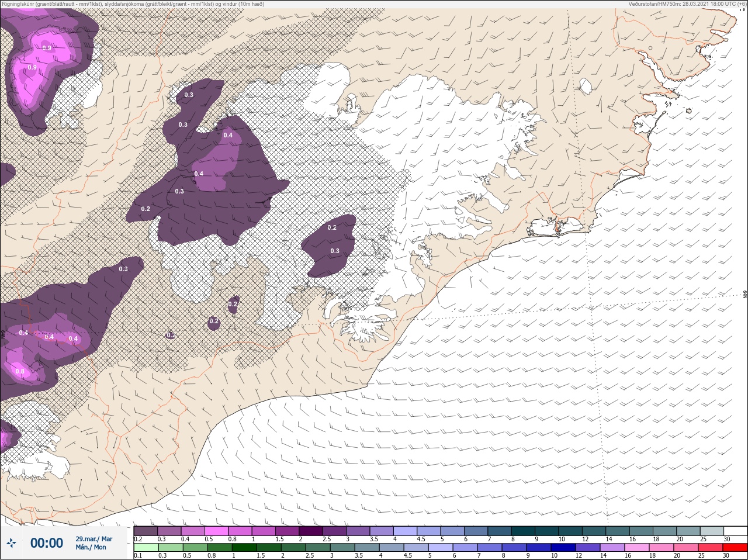Select the pale grey 25 swatch in upper legend
The image size is (748, 560).
pos(712,531)
